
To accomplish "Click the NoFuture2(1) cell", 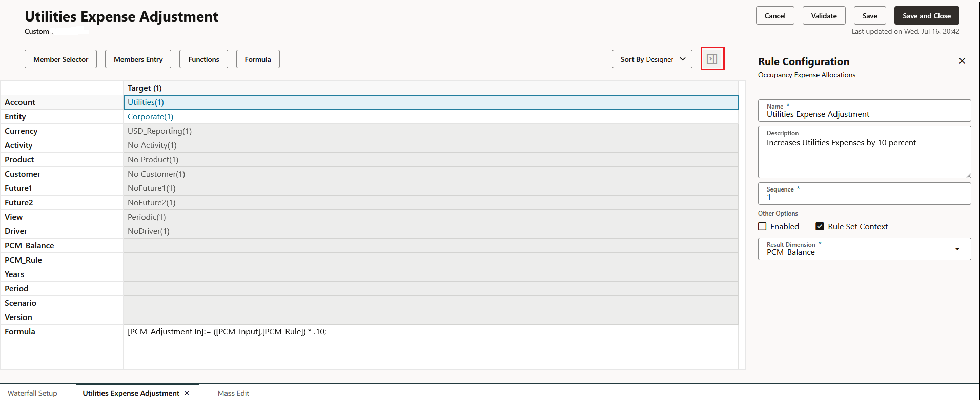I will [431, 203].
